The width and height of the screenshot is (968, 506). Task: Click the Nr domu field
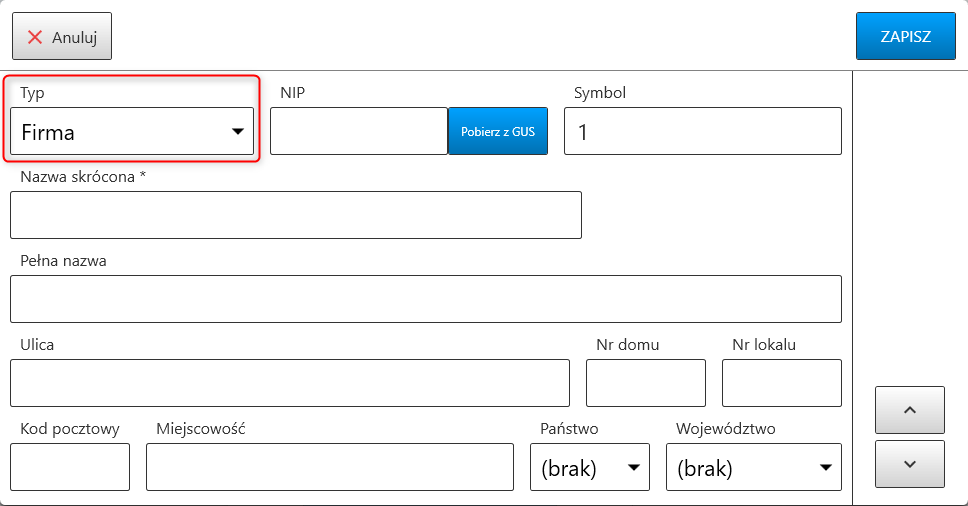(645, 383)
